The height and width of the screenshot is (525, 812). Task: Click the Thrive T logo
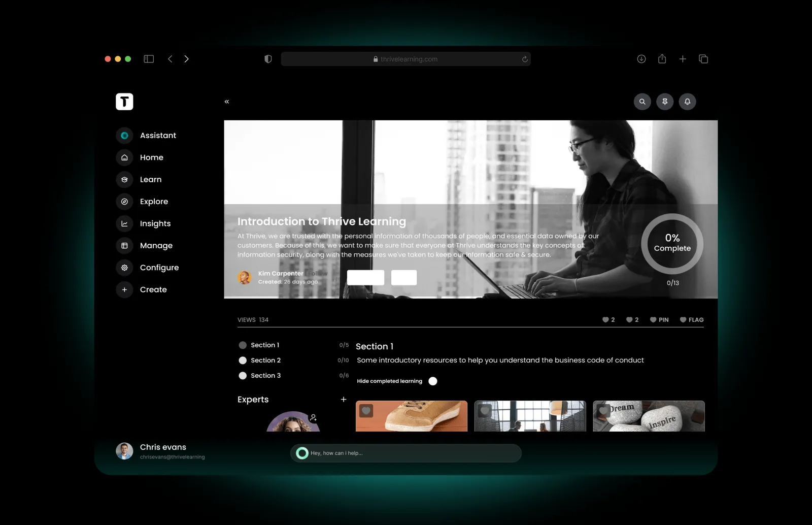[x=124, y=102]
